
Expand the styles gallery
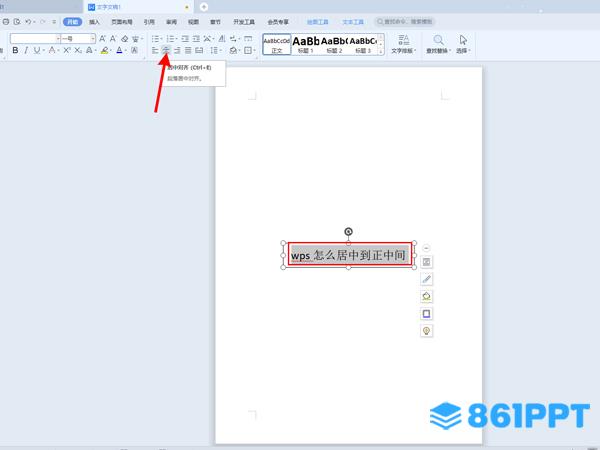pyautogui.click(x=381, y=52)
